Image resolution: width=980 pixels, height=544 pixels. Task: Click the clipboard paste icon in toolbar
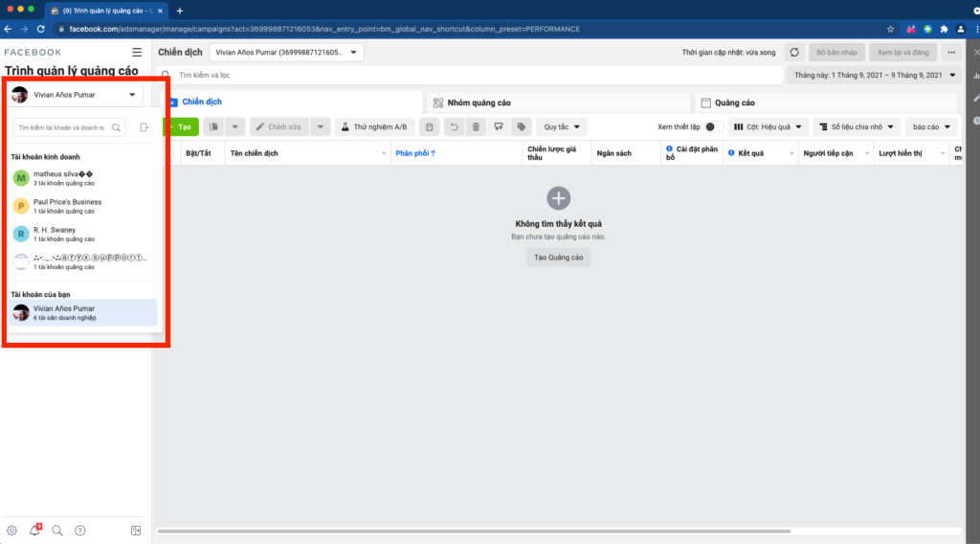[x=430, y=127]
